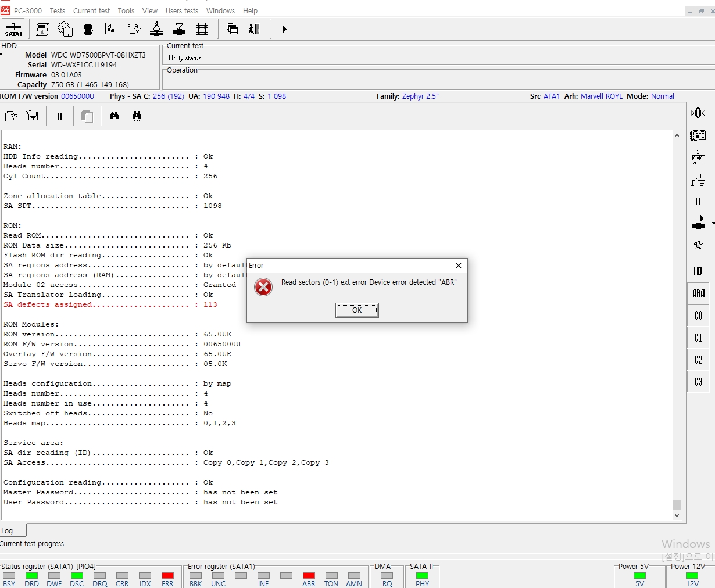Expand the small arrow beside HDD Model
Viewport: 715px width, 588px height.
(2, 55)
